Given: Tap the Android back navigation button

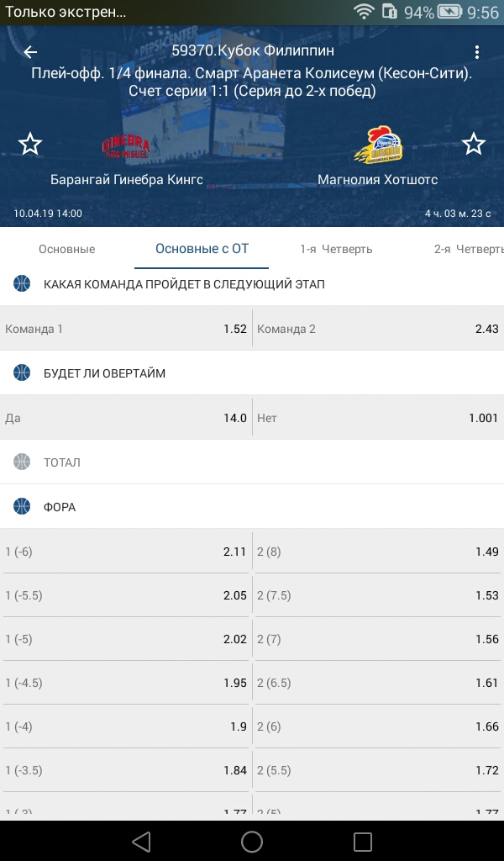Looking at the screenshot, I should click(141, 841).
